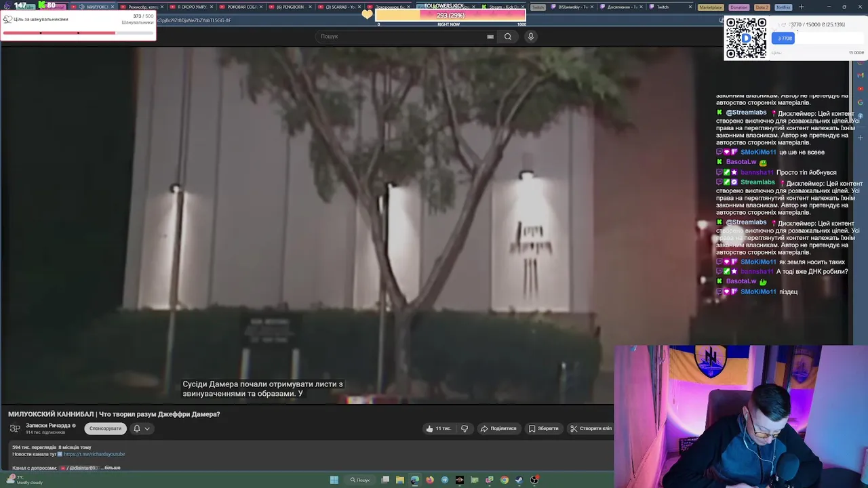Open File Explorer from the taskbar
Image resolution: width=868 pixels, height=488 pixels.
coord(400,480)
